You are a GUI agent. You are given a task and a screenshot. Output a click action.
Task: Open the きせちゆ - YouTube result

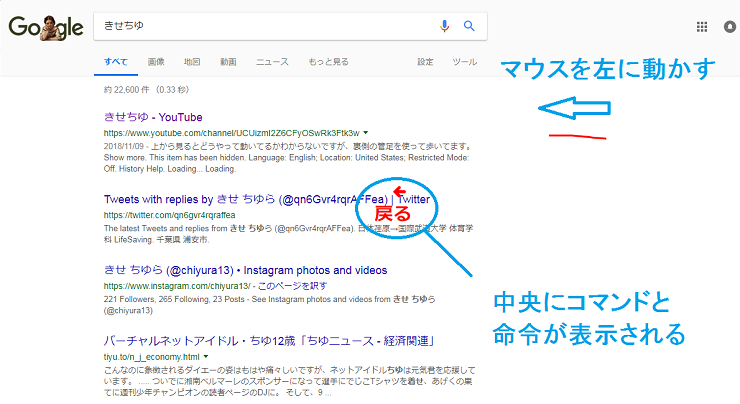[153, 117]
